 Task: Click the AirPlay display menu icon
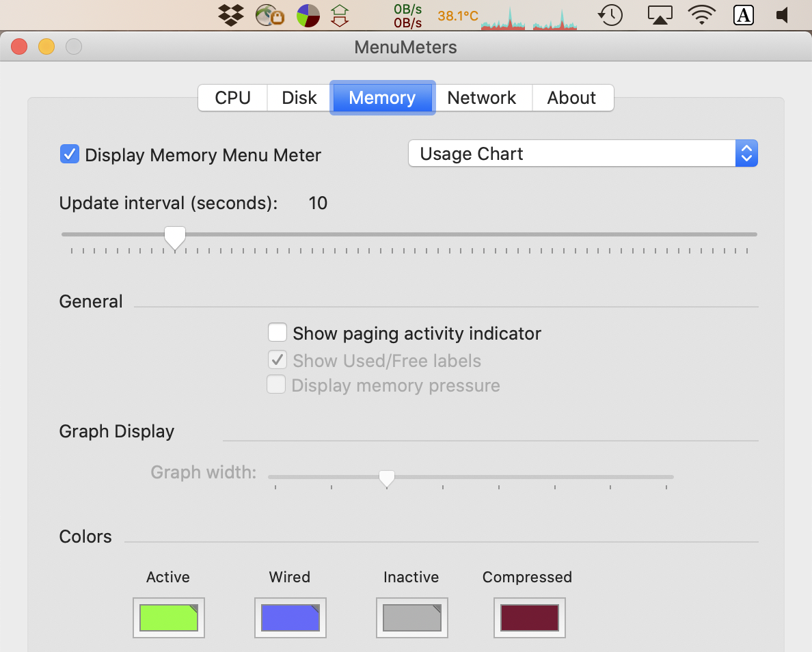coord(660,15)
